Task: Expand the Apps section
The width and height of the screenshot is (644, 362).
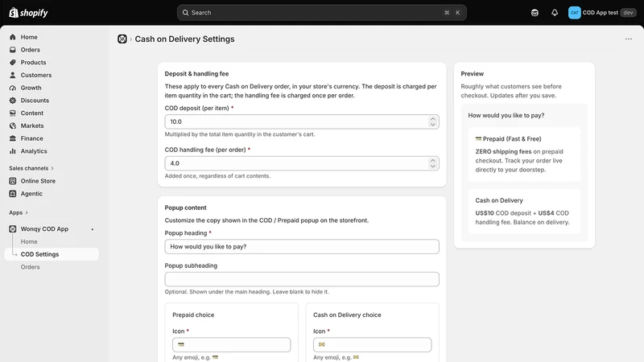Action: (18, 212)
